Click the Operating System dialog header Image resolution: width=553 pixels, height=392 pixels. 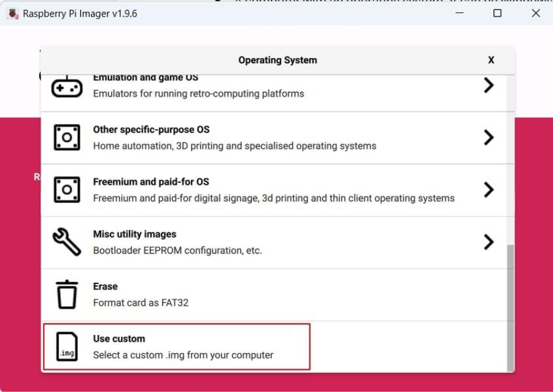[x=277, y=60]
